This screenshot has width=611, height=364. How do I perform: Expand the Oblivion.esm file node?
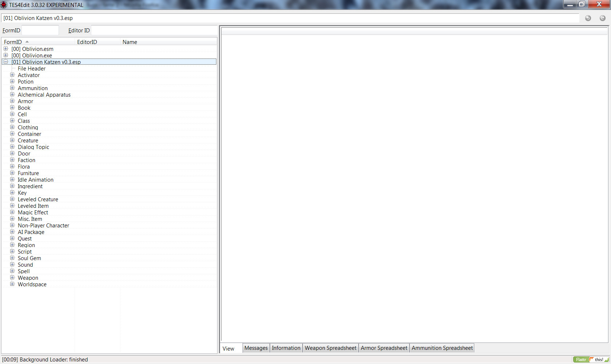coord(6,49)
